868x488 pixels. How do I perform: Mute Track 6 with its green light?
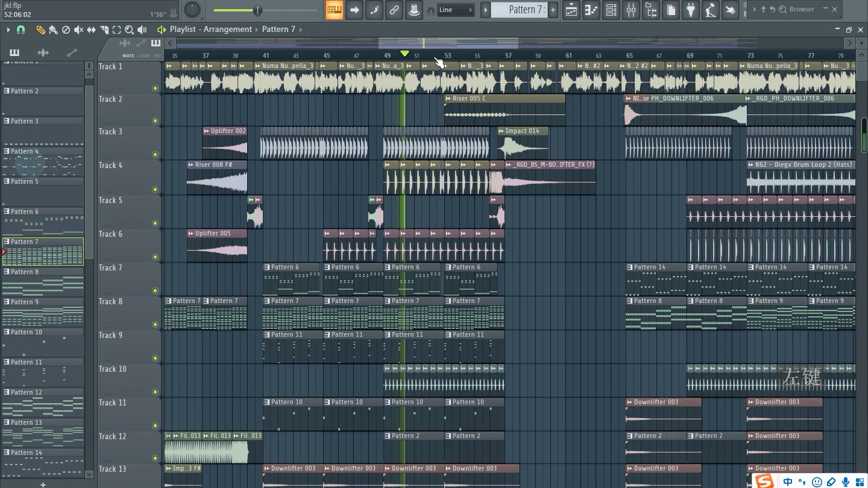(x=155, y=257)
